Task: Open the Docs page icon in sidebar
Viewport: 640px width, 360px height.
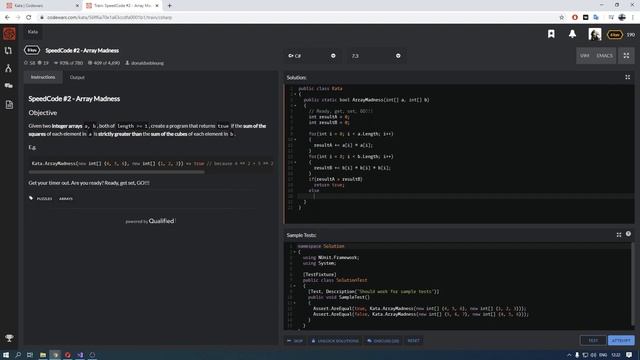Action: 9,104
